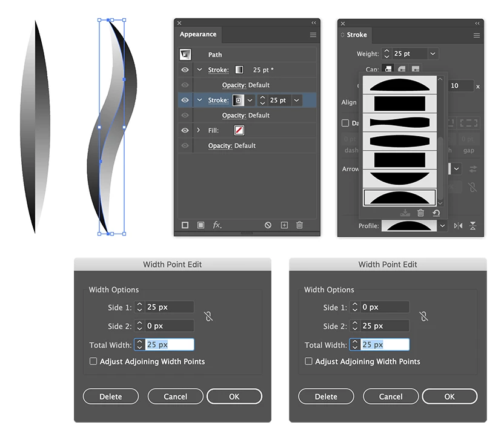
Task: Enable the Dashed Line checkbox in Stroke panel
Action: [345, 123]
